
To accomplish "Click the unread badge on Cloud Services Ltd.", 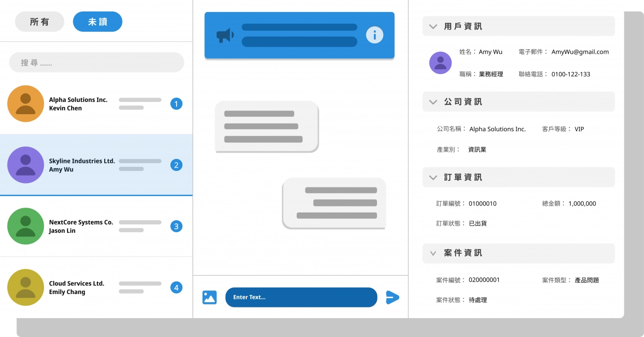I will coord(176,287).
